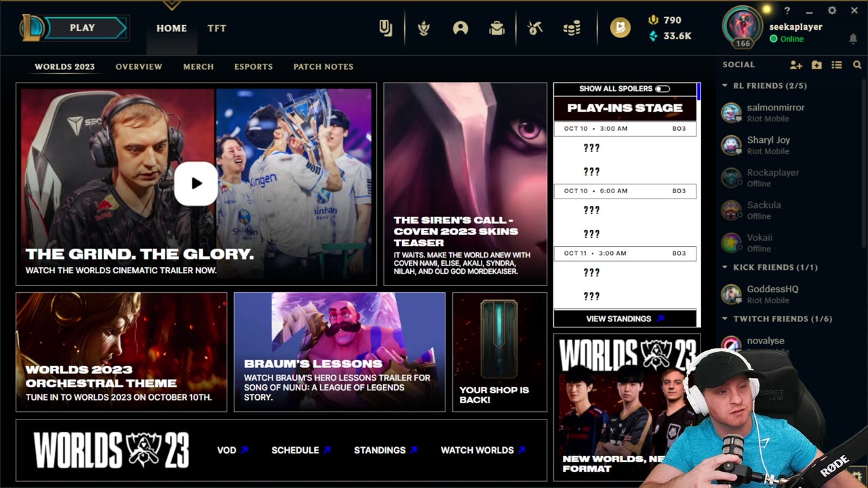
Task: Open the Your Shop Is Back card
Action: (500, 352)
